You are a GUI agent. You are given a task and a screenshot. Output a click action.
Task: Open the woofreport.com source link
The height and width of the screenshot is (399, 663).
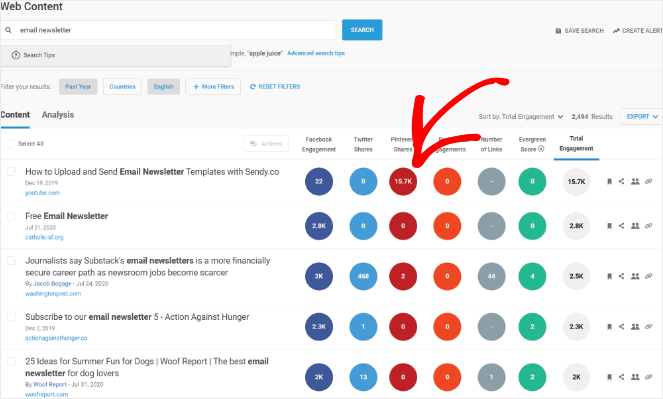(47, 394)
